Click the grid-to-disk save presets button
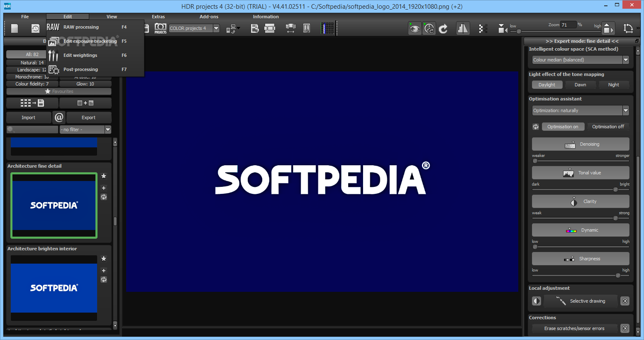This screenshot has width=644, height=340. pyautogui.click(x=32, y=103)
